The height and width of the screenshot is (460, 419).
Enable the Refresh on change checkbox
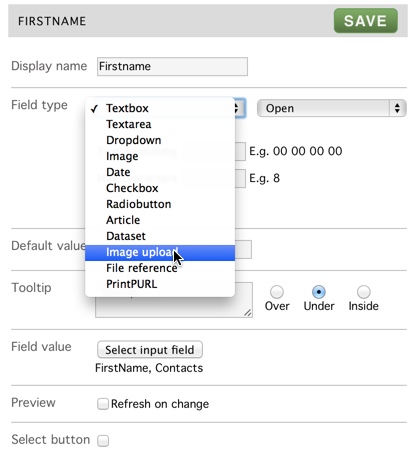coord(103,404)
